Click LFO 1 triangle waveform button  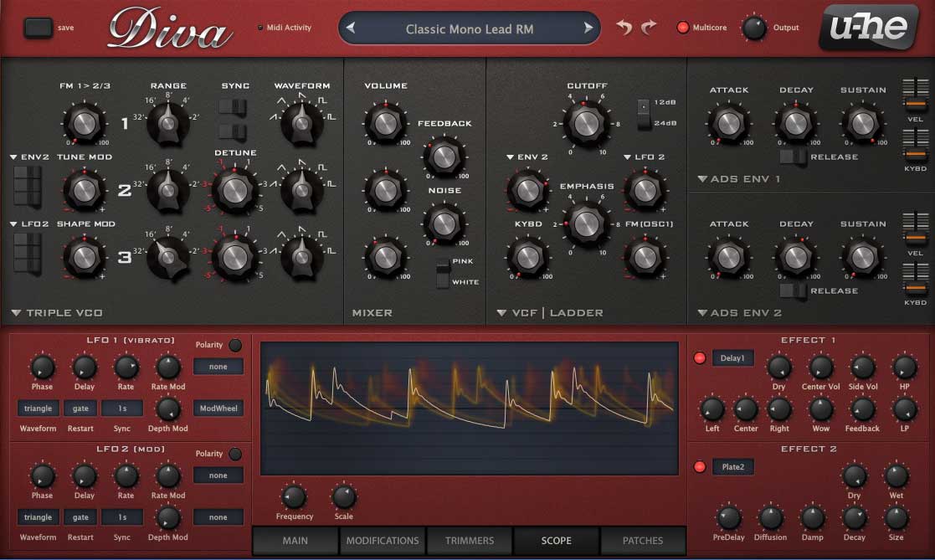point(39,408)
